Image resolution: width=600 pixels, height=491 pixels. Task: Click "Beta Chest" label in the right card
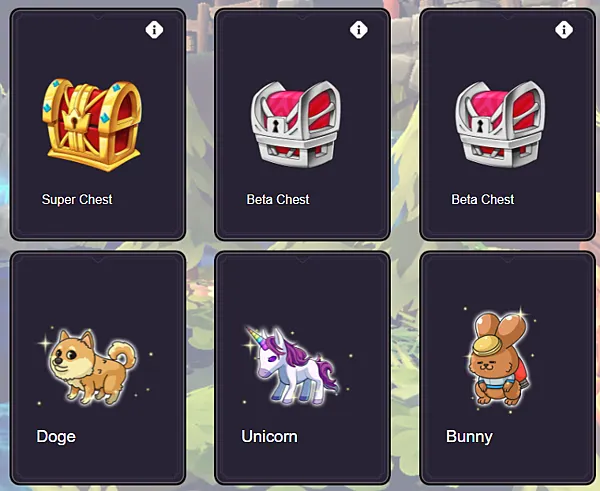[483, 199]
